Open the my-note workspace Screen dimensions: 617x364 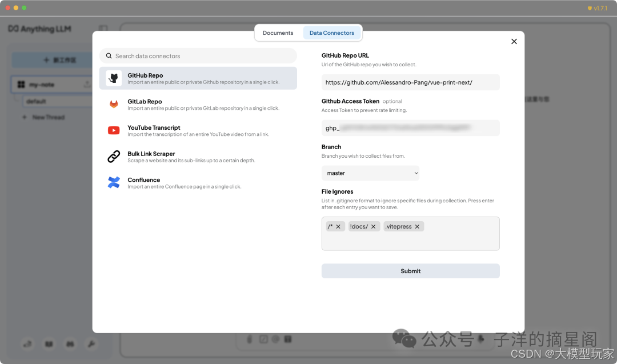[53, 84]
